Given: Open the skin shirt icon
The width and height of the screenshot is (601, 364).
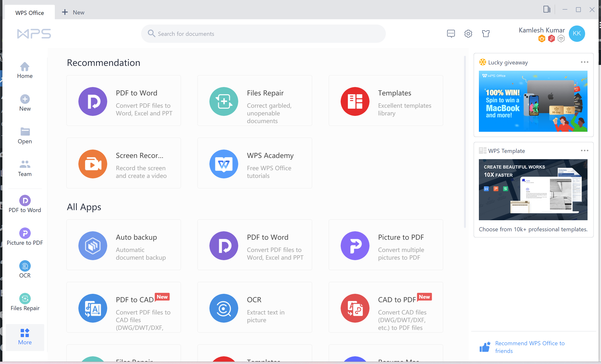Looking at the screenshot, I should pos(486,33).
